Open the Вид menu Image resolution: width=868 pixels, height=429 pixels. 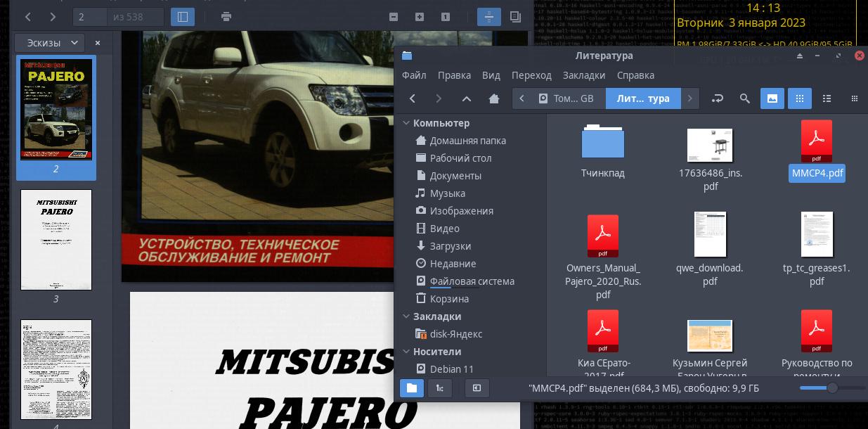tap(491, 75)
